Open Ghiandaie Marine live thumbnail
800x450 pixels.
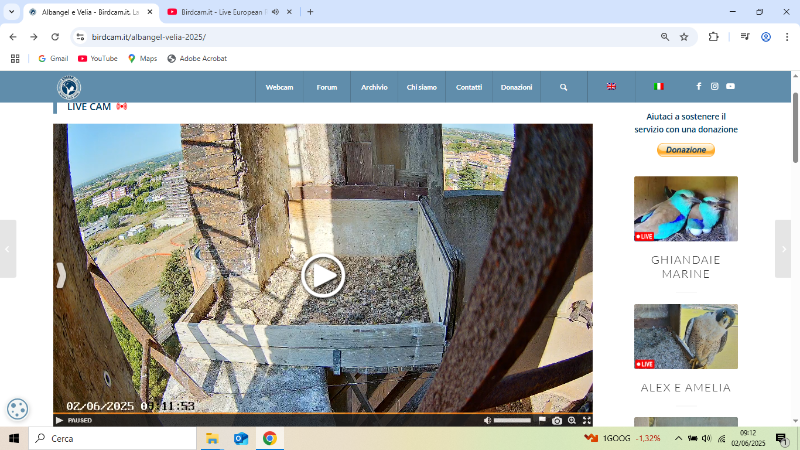point(686,209)
